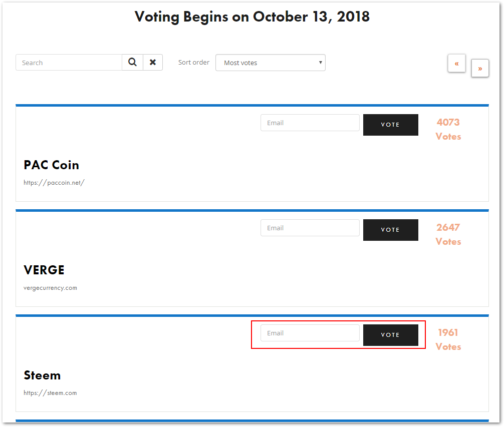Screen dimensions: 504x427
Task: Focus the VERGE Email field
Action: pos(310,228)
